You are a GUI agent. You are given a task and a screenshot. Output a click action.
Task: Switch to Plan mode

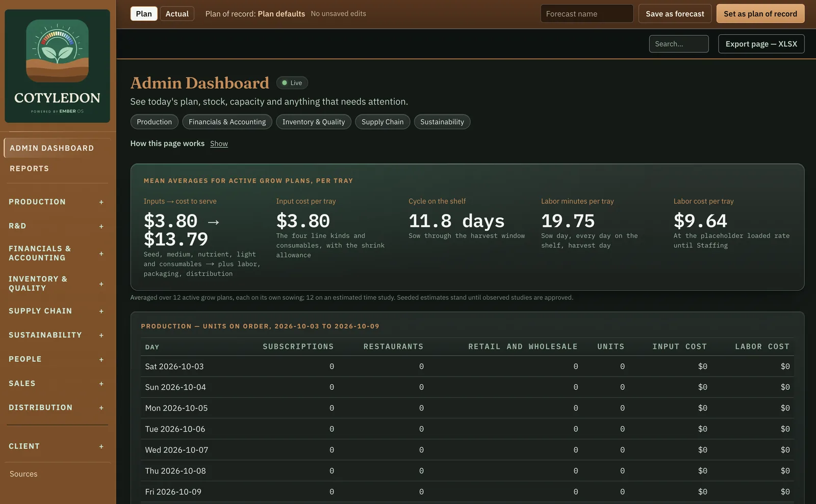144,14
